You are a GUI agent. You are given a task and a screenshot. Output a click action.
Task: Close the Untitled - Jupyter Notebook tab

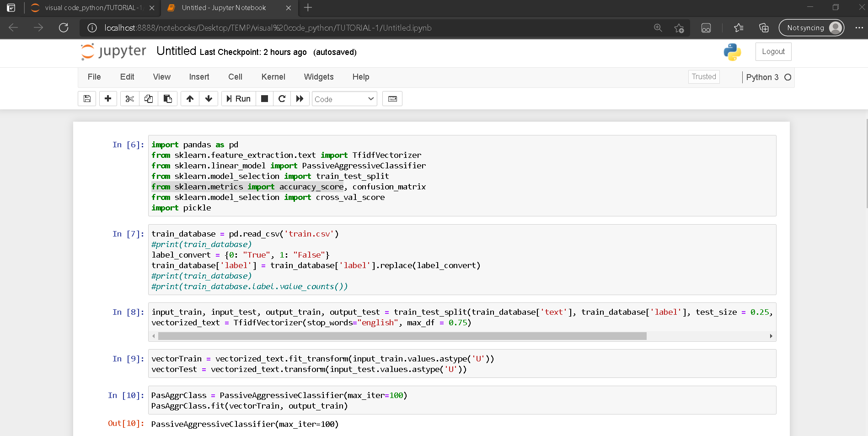(288, 8)
